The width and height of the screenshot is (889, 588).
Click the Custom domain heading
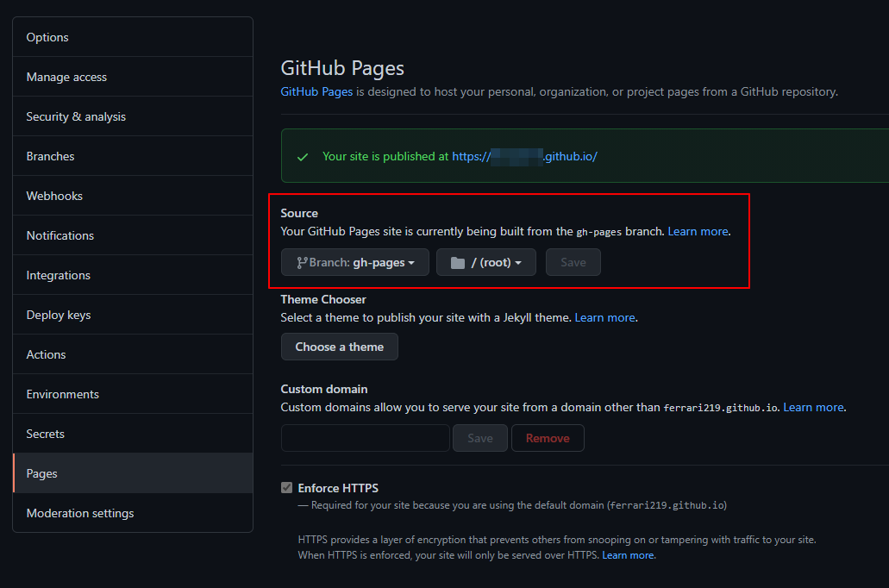[x=324, y=389]
